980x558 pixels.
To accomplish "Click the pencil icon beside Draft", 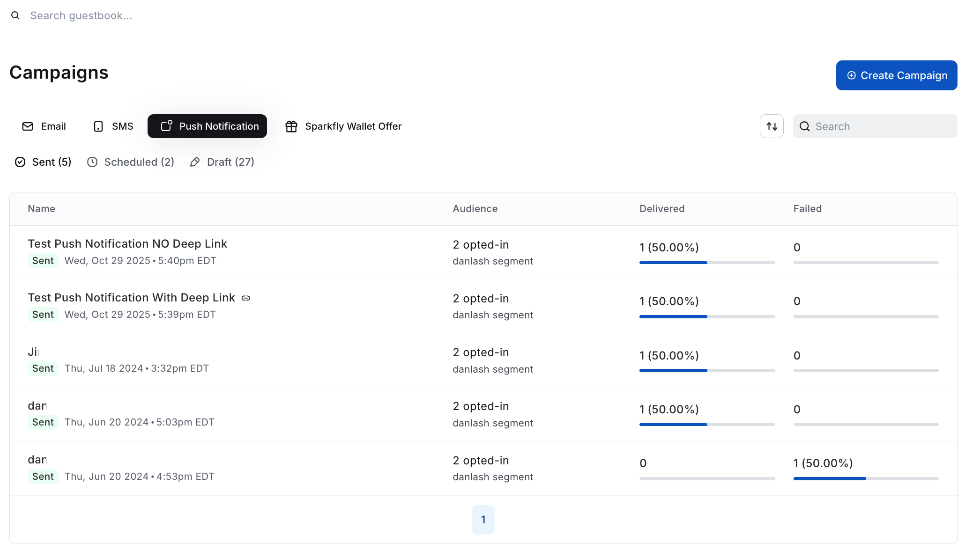I will tap(195, 162).
